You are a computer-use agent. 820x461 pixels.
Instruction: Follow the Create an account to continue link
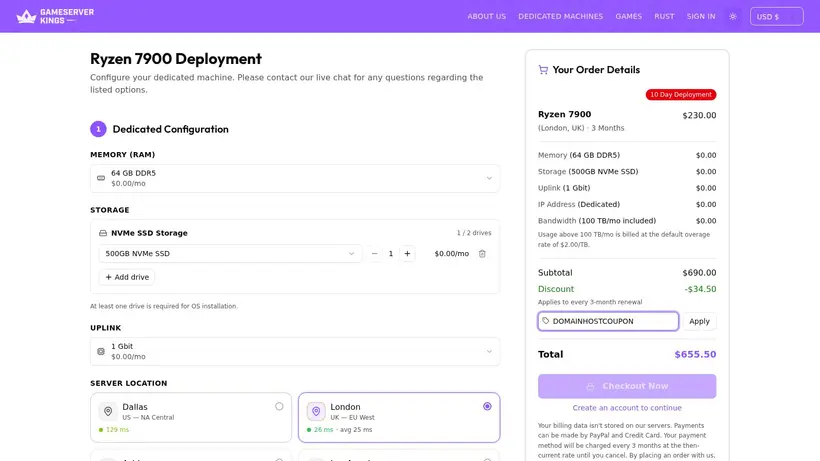(627, 408)
